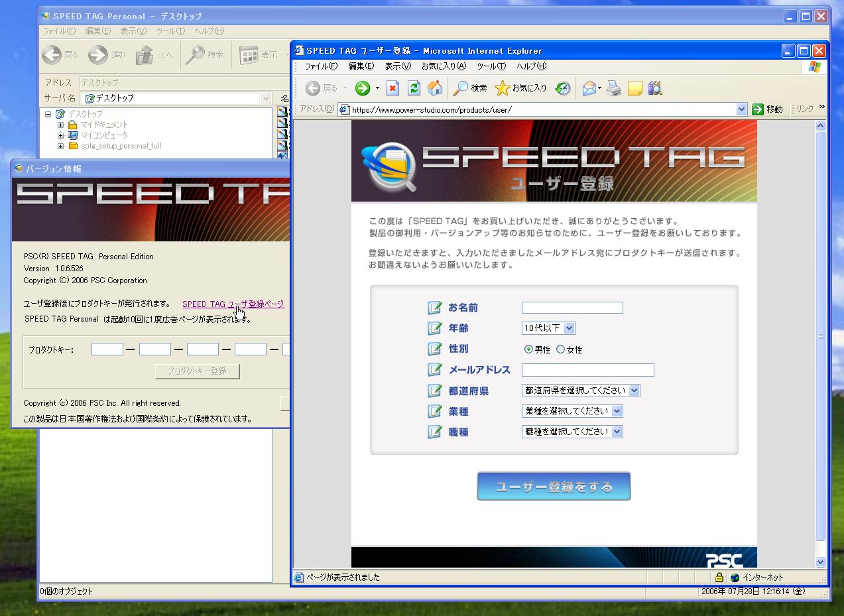The height and width of the screenshot is (616, 844).
Task: Expand the マイコンピュータ tree node
Action: [60, 135]
